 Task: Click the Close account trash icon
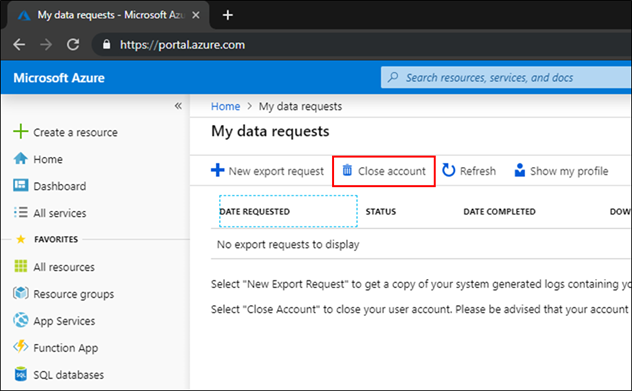[x=347, y=170]
